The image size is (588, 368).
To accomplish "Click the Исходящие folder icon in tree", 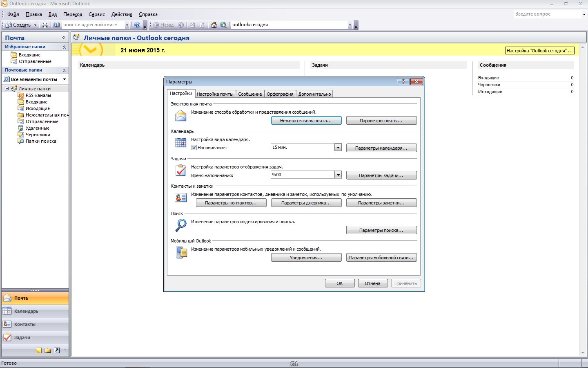I will click(x=21, y=108).
